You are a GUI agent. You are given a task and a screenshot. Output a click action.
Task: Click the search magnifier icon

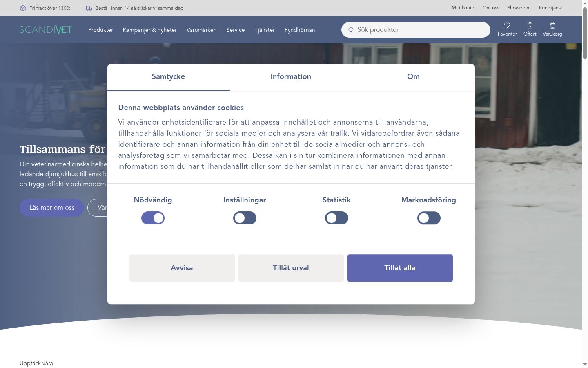click(x=351, y=30)
